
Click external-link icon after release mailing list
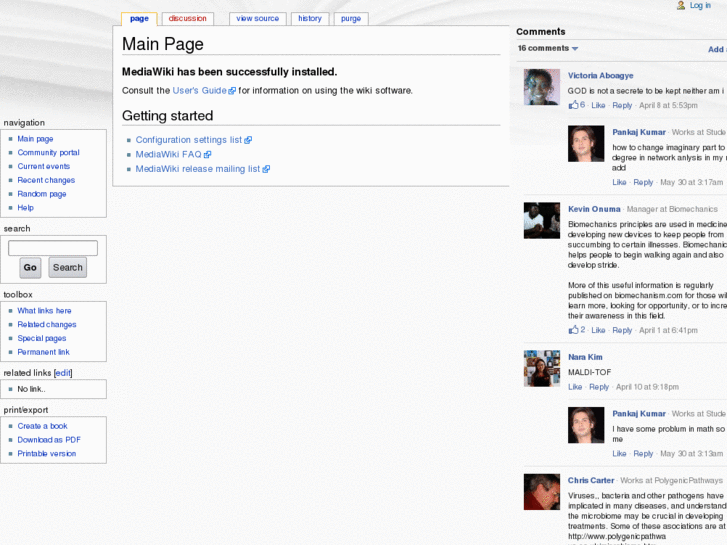266,169
